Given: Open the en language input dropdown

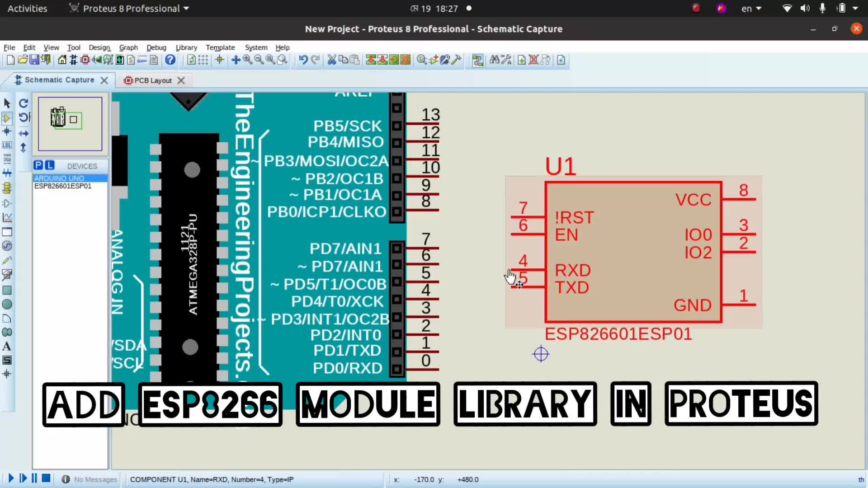Looking at the screenshot, I should pos(751,9).
